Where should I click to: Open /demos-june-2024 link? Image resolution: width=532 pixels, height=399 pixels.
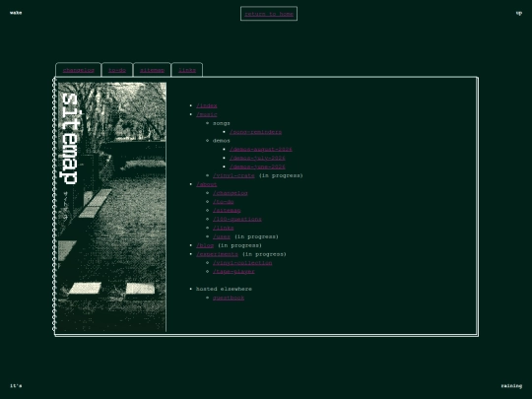257,166
